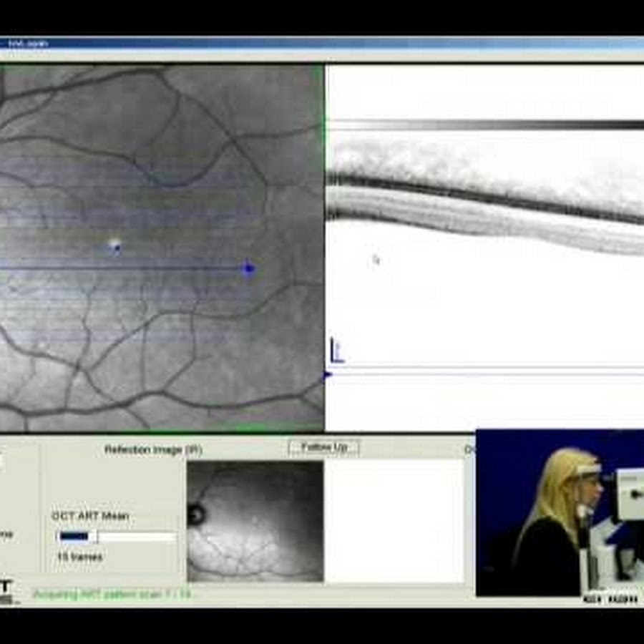Viewport: 644px width, 644px height.
Task: Click the Follow Up button
Action: [x=323, y=448]
